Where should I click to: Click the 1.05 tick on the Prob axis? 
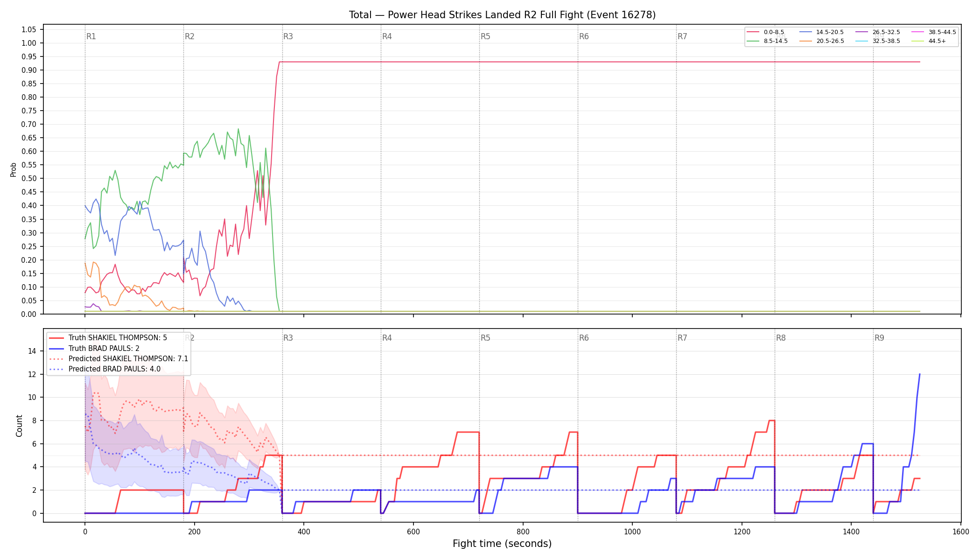(x=29, y=29)
